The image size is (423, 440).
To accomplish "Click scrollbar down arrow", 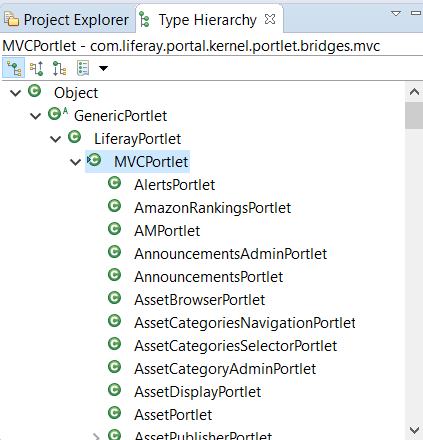I will coord(414,430).
